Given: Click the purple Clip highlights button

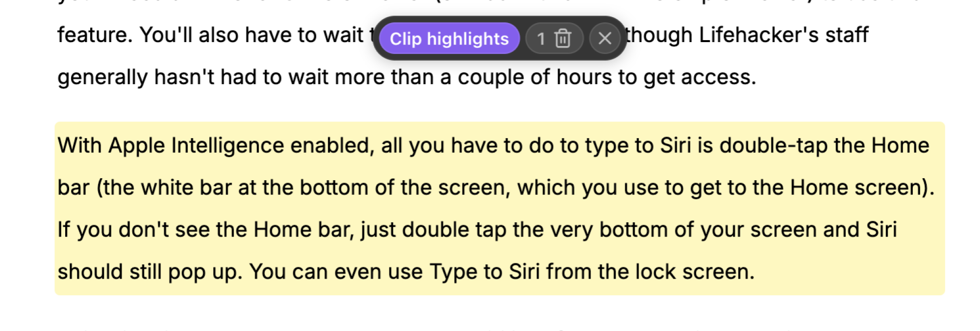Looking at the screenshot, I should (x=449, y=38).
